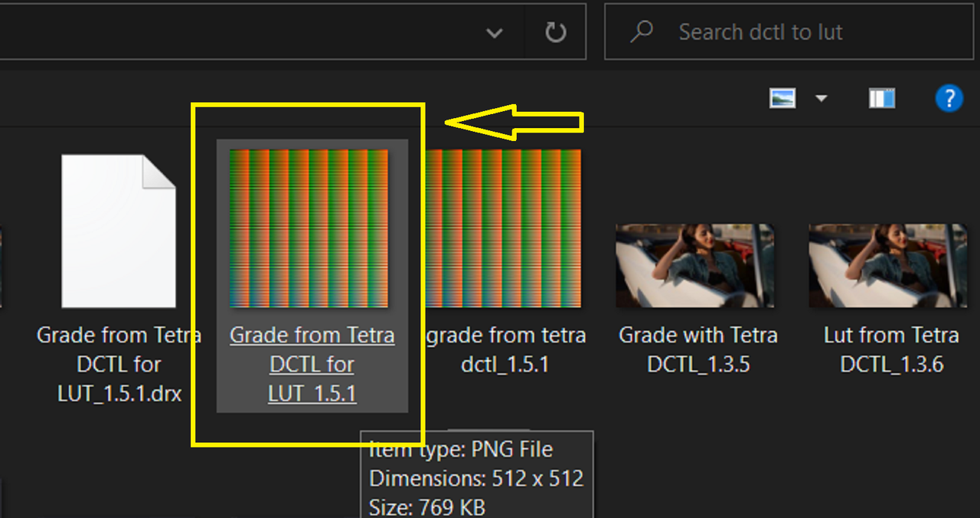
Task: Click the magnifier search icon
Action: click(x=641, y=31)
